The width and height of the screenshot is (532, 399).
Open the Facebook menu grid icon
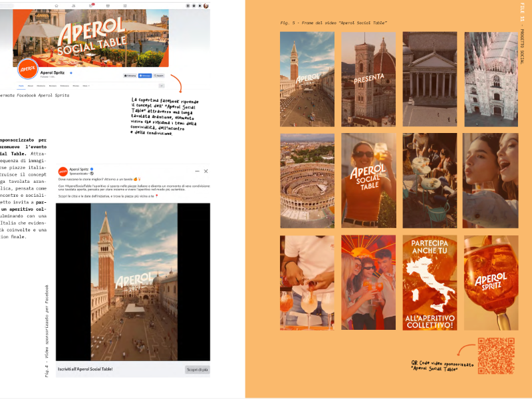click(188, 6)
